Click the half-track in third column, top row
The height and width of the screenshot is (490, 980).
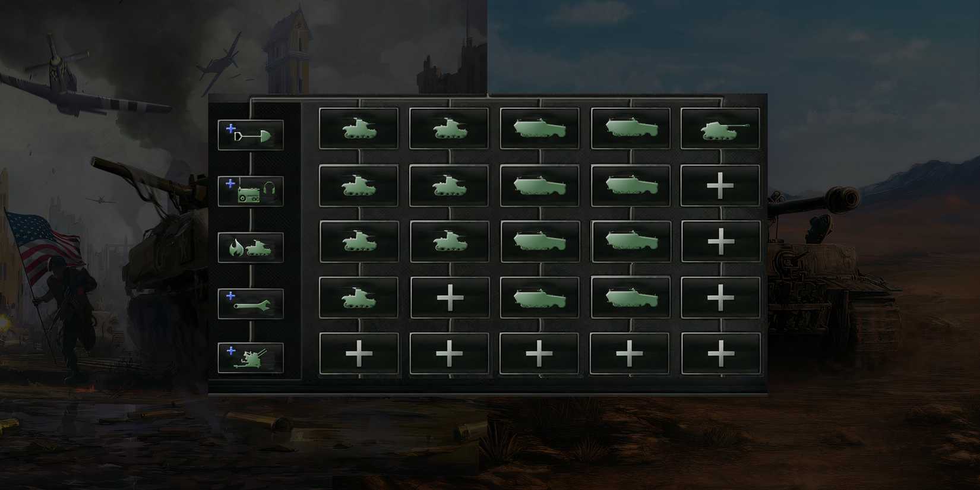click(539, 128)
